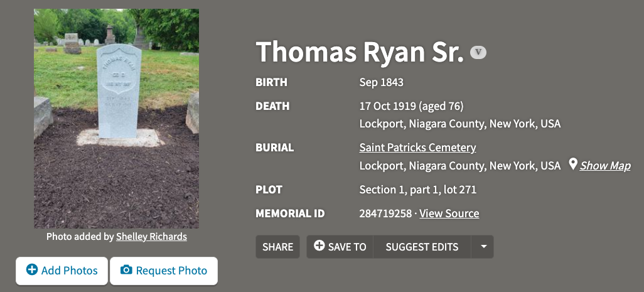Select the Suggest Edits button
The width and height of the screenshot is (644, 292).
[x=422, y=247]
